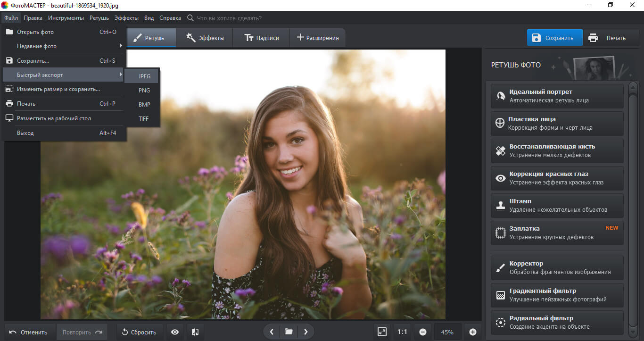Select the Radial Filter icon

tap(500, 323)
